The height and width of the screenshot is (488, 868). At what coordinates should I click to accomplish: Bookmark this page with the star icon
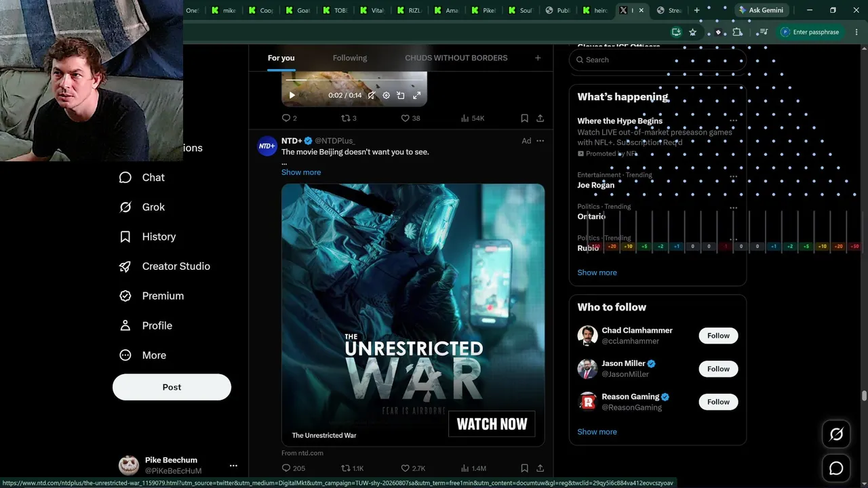pos(692,32)
